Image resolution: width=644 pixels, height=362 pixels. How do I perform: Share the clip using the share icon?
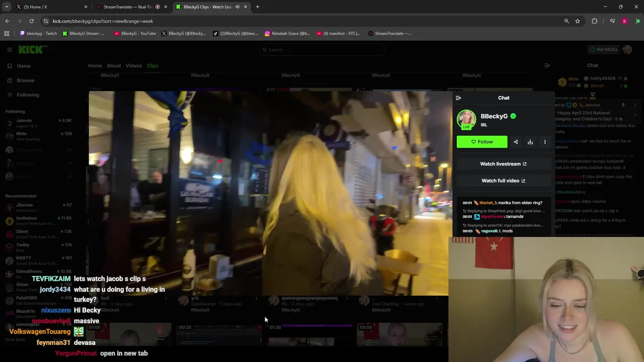coord(516,142)
